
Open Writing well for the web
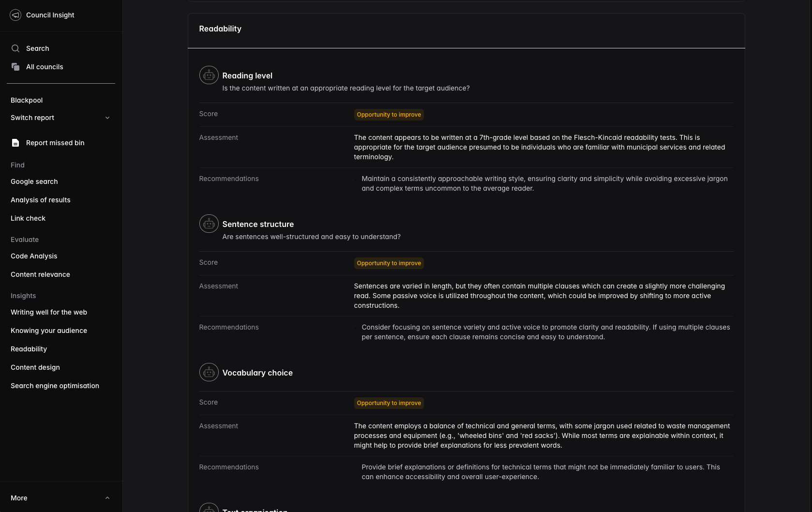tap(49, 312)
